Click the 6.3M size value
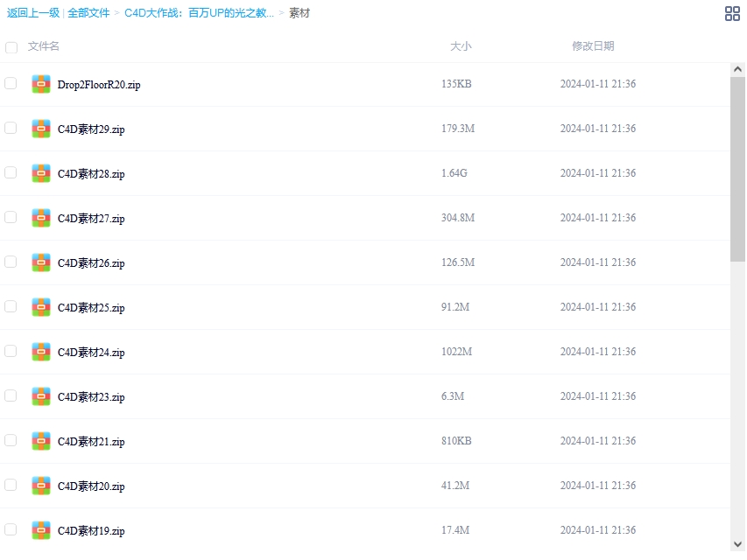 coord(453,396)
